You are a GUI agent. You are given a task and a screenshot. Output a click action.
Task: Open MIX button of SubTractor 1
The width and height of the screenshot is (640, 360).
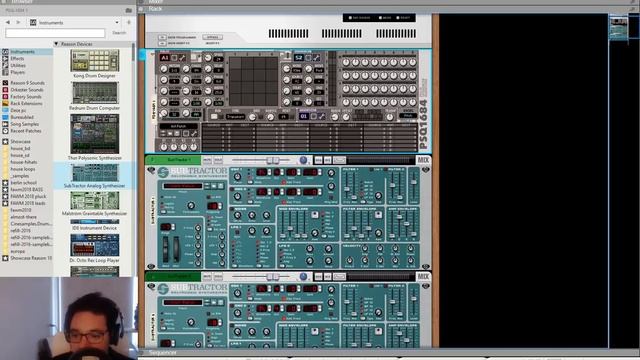[423, 160]
